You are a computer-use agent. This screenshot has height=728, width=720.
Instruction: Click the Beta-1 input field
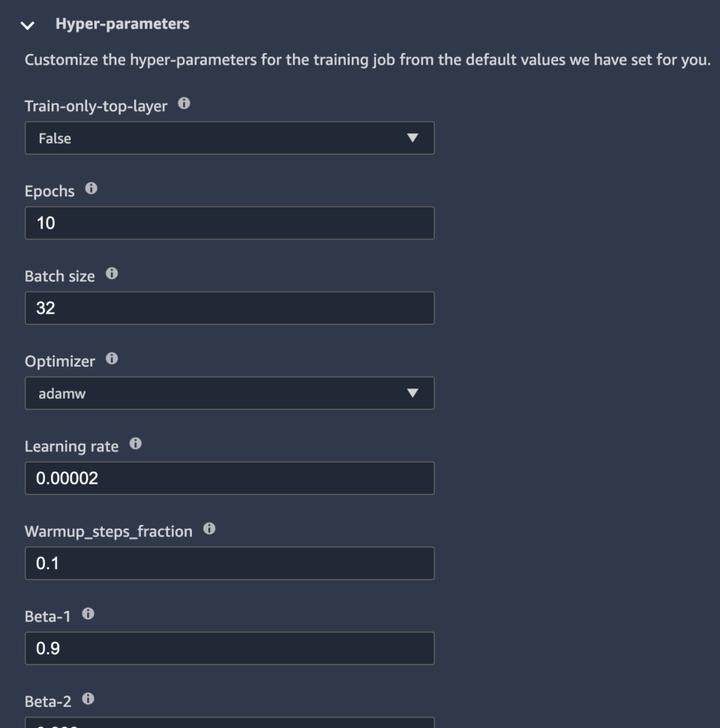pyautogui.click(x=229, y=649)
